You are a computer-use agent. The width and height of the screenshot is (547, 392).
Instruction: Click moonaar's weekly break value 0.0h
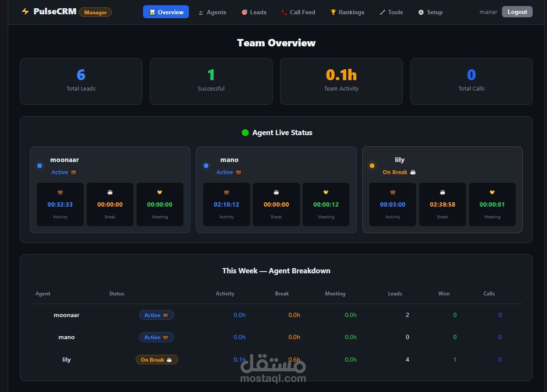294,315
